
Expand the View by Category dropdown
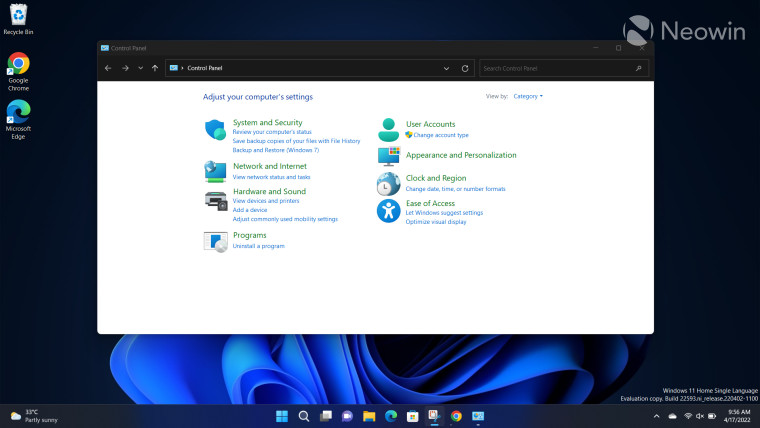point(528,97)
